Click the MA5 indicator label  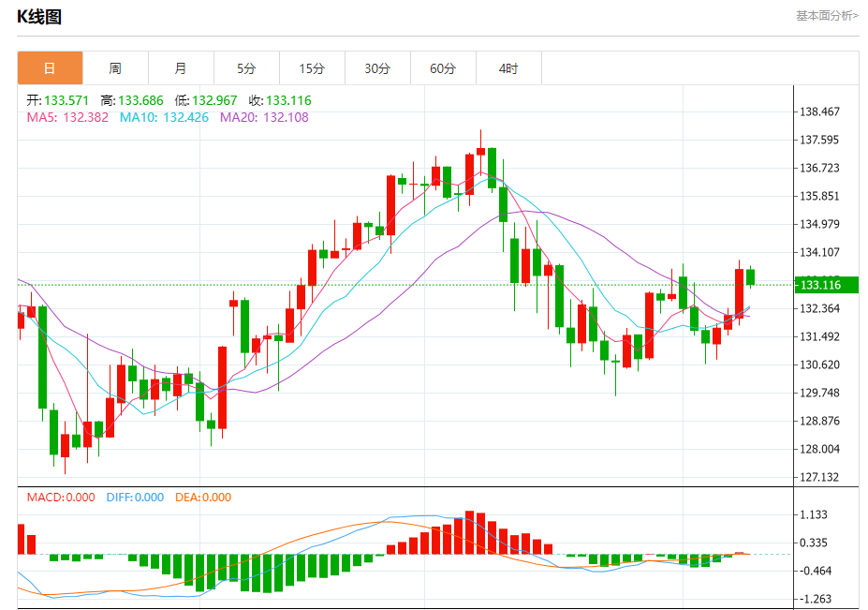click(67, 117)
